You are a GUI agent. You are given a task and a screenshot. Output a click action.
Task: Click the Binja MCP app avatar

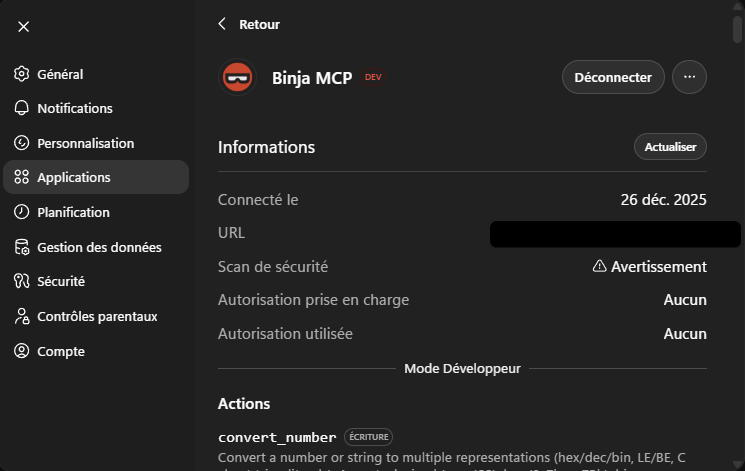237,78
